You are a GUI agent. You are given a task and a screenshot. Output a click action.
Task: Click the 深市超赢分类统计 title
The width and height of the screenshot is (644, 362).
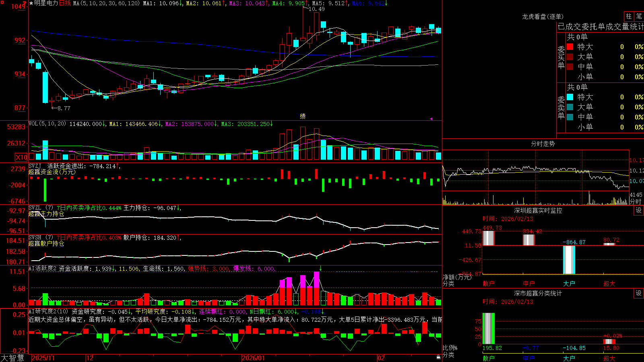538,293
